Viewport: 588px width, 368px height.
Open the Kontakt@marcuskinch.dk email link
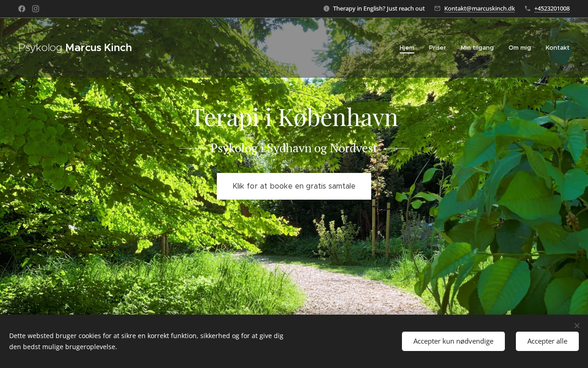pyautogui.click(x=480, y=8)
